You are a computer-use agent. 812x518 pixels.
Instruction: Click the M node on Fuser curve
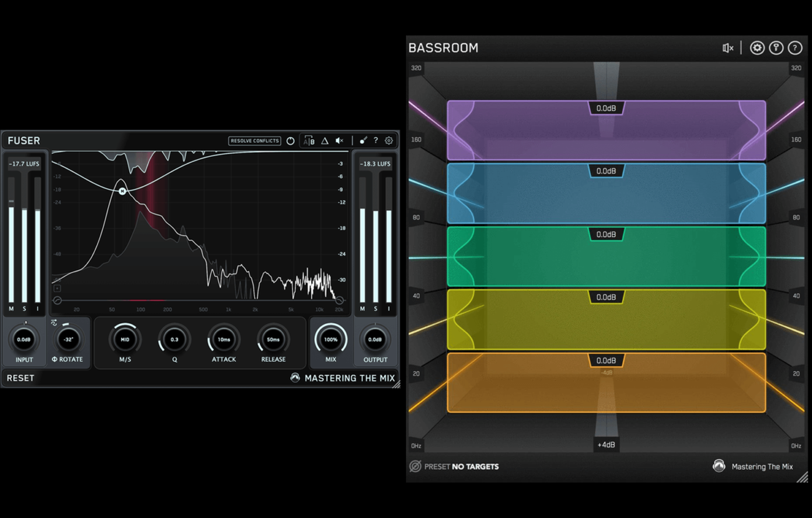122,191
